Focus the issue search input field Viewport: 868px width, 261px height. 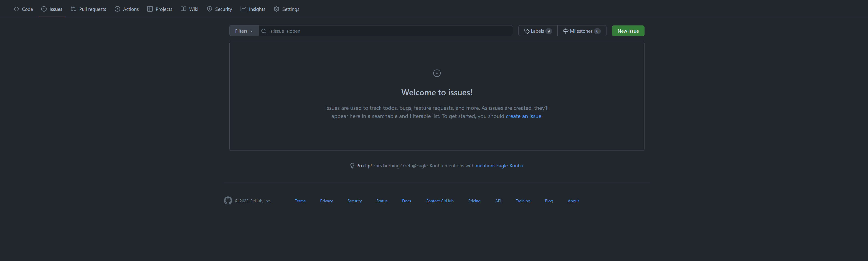(388, 31)
